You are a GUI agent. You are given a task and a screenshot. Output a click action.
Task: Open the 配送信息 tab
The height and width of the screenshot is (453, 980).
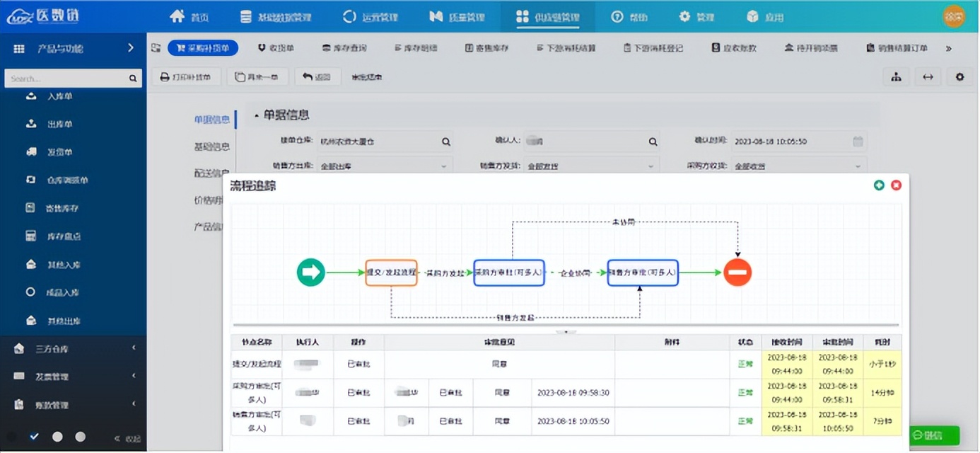click(x=212, y=173)
